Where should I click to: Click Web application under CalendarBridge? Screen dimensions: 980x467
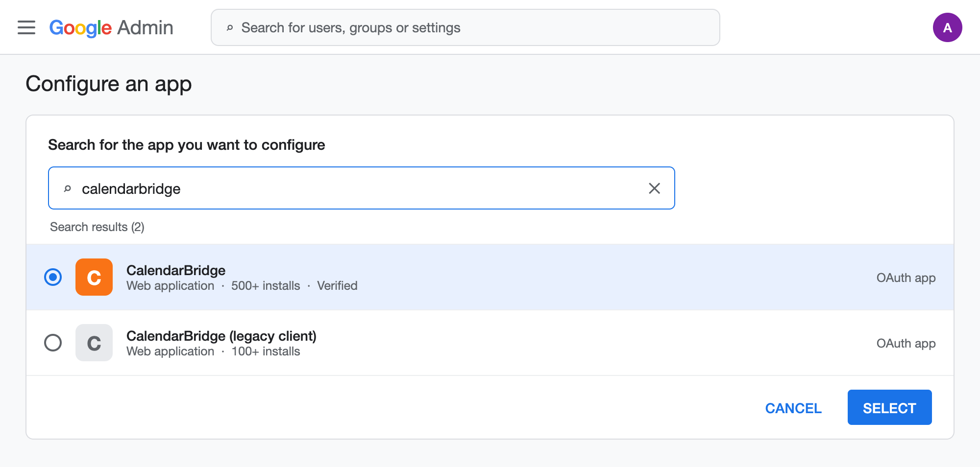click(x=171, y=286)
